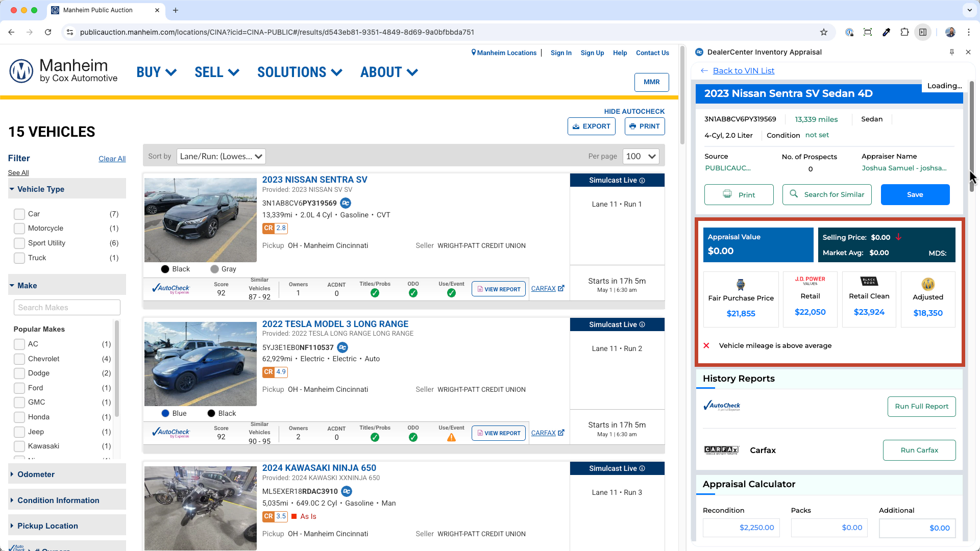Click the Carfax logo in History Reports
This screenshot has height=551, width=980.
(x=721, y=450)
